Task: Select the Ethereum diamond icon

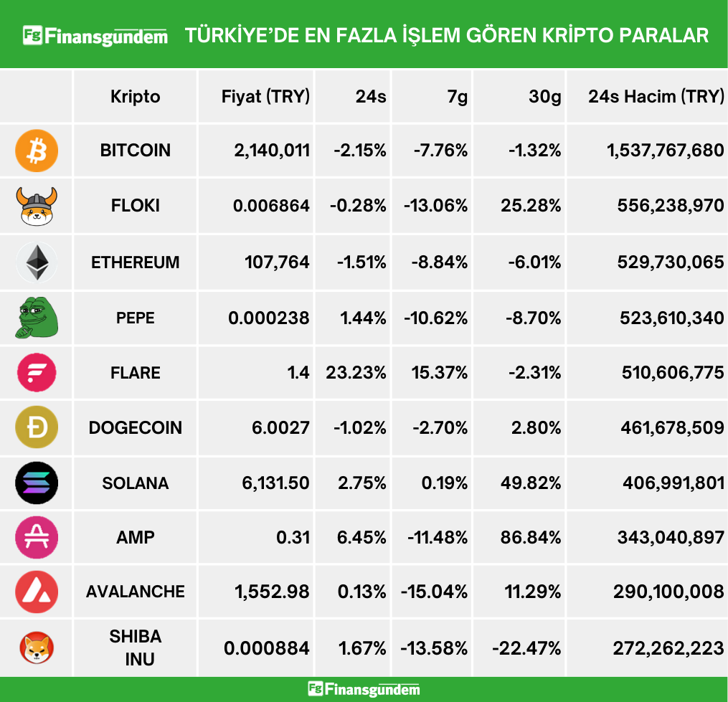Action: point(36,262)
